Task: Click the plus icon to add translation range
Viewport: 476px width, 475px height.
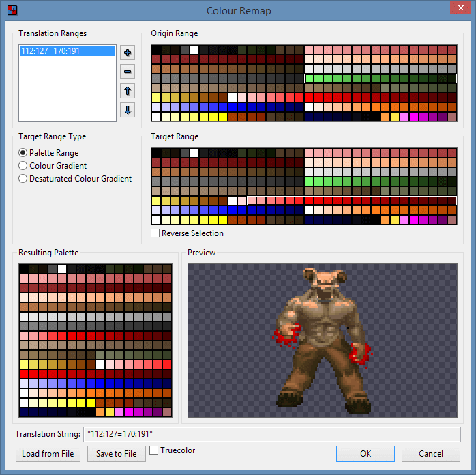Action: coord(128,53)
